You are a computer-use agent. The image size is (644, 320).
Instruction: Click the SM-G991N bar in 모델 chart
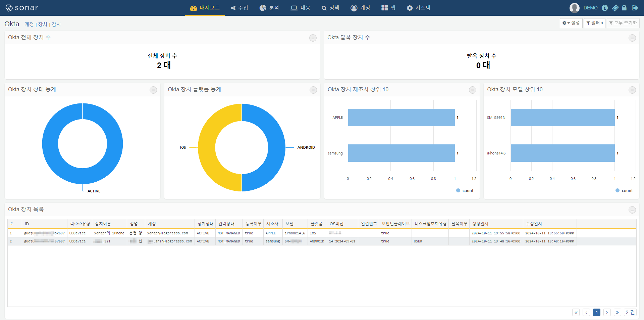tap(562, 118)
